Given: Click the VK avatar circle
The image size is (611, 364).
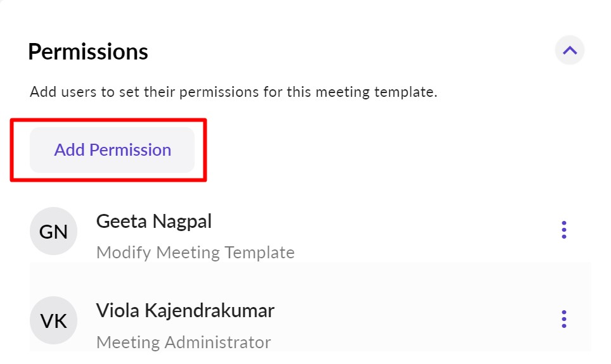Looking at the screenshot, I should pos(53,320).
